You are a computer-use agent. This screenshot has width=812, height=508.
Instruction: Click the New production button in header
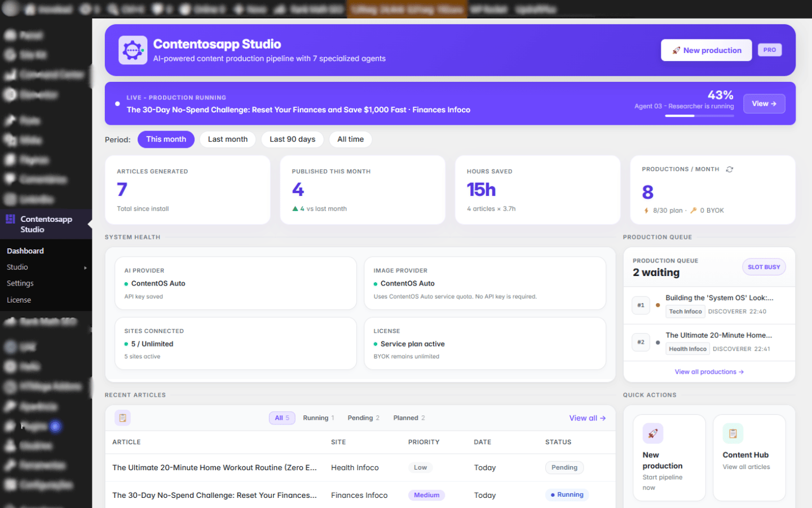(706, 50)
